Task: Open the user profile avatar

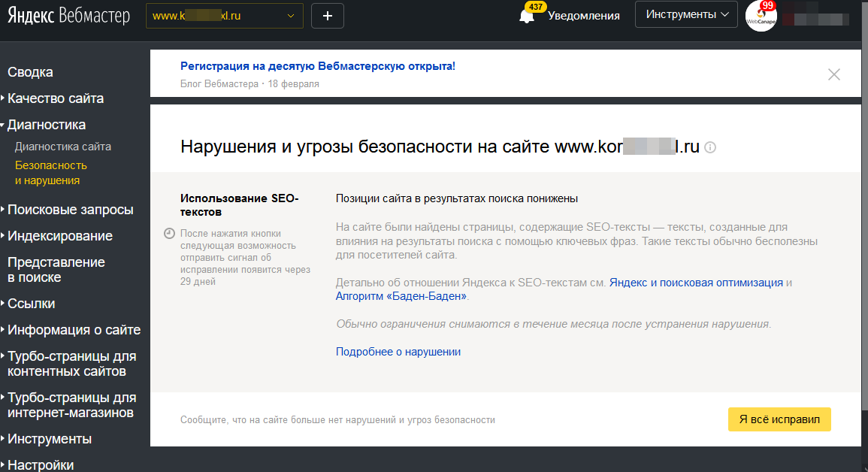Action: 761,16
